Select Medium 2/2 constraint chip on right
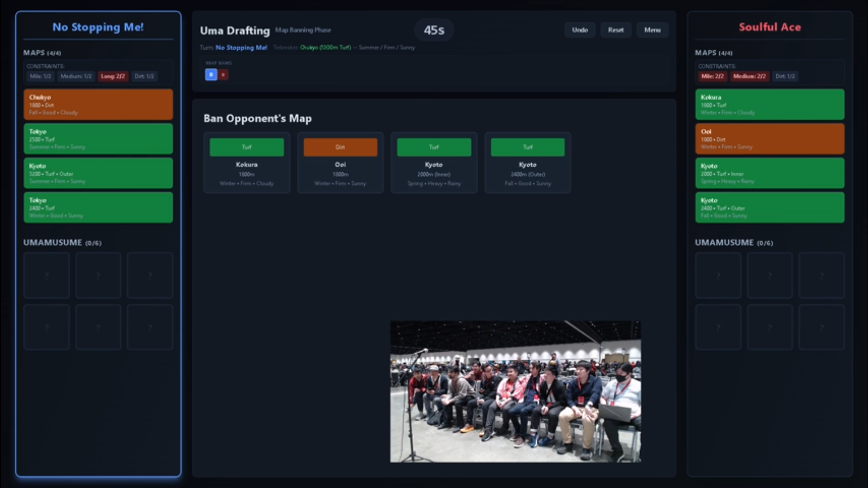 [749, 76]
